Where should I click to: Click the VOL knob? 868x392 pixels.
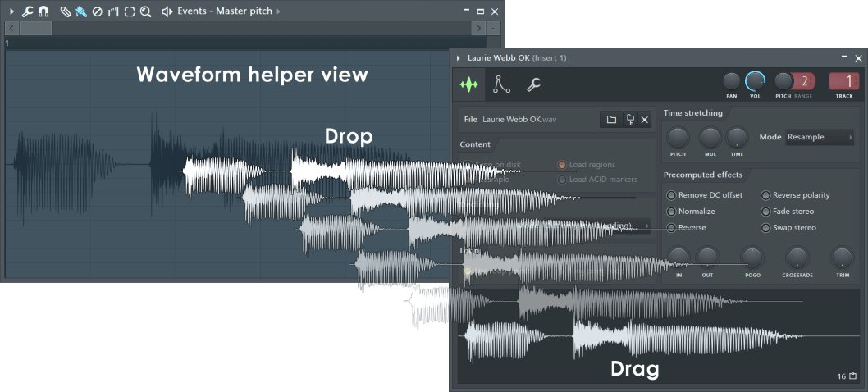pos(755,81)
